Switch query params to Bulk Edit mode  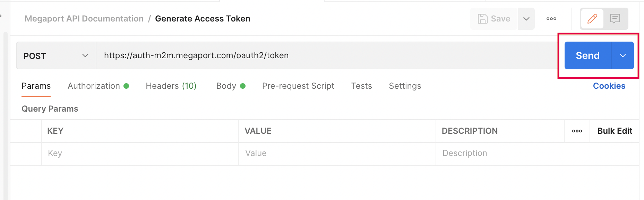click(x=615, y=131)
